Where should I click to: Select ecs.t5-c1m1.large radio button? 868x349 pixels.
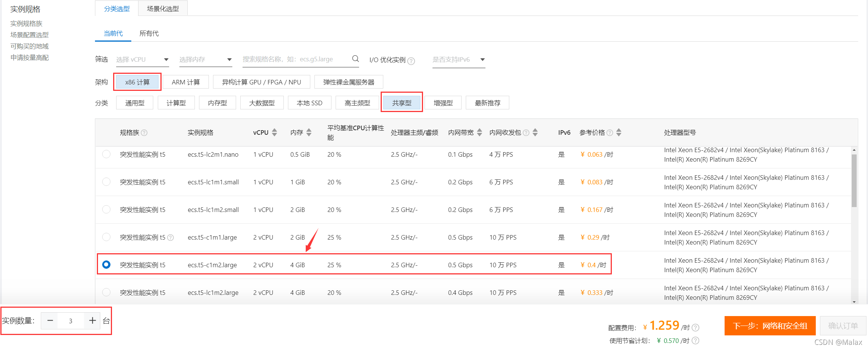tap(106, 237)
